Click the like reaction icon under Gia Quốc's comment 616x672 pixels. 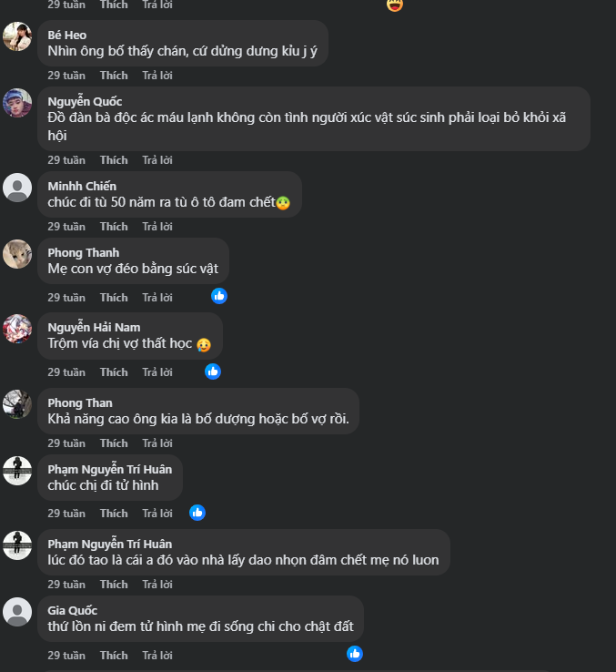[355, 653]
